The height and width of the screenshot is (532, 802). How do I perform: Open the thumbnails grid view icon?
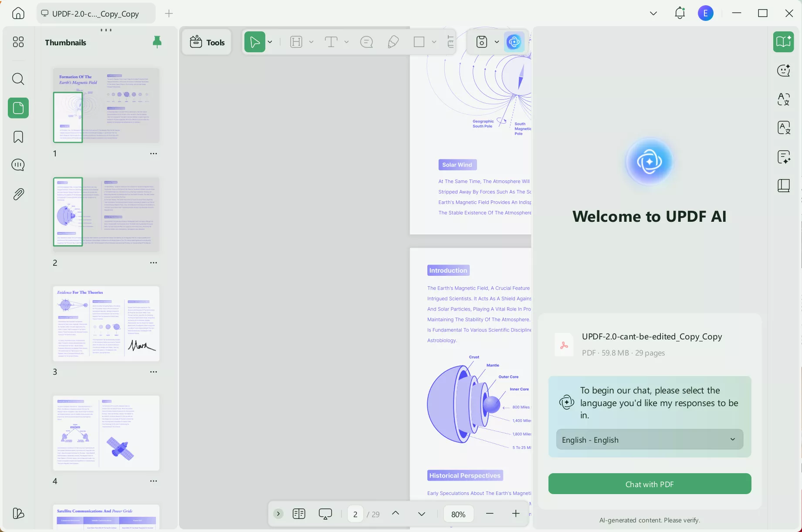coord(18,42)
